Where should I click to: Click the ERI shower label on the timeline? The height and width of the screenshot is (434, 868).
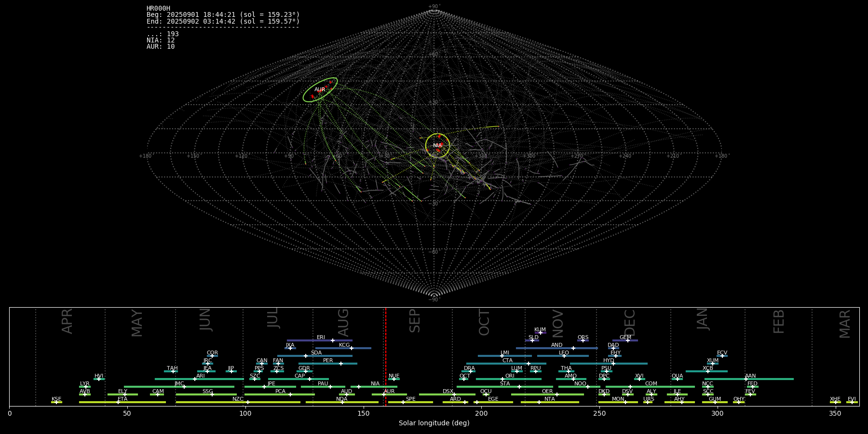pos(321,337)
